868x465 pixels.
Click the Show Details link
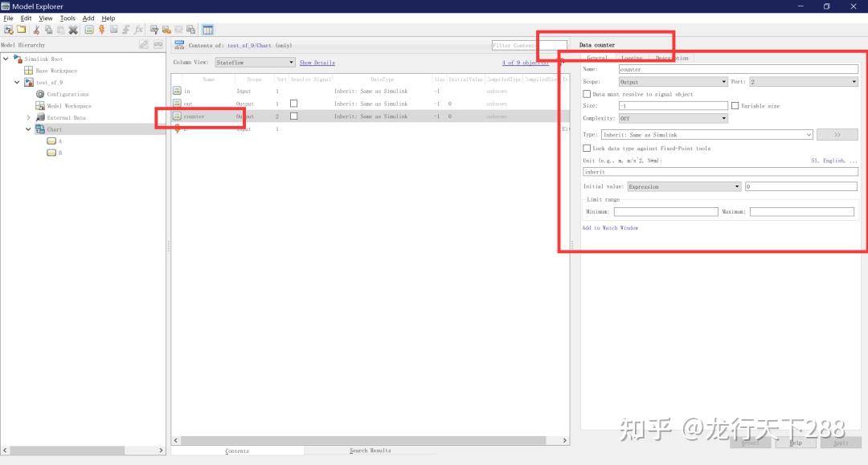[317, 62]
